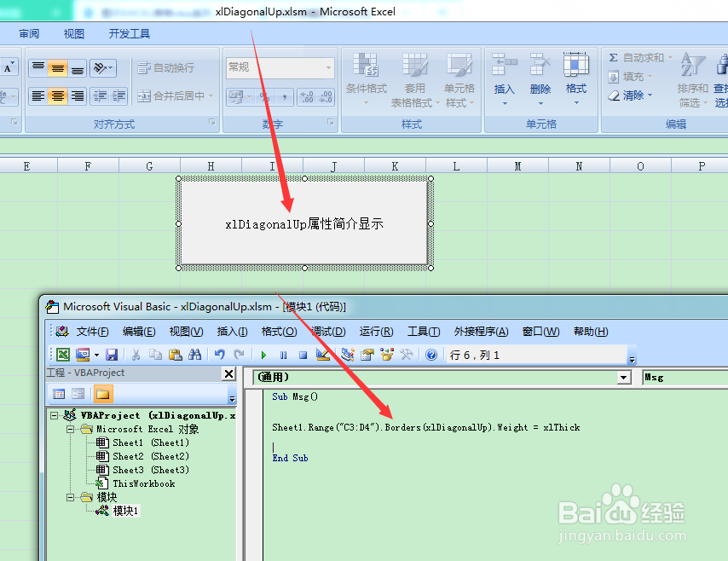728x561 pixels.
Task: Open cell styles (单元格样式) menu
Action: tap(459, 80)
